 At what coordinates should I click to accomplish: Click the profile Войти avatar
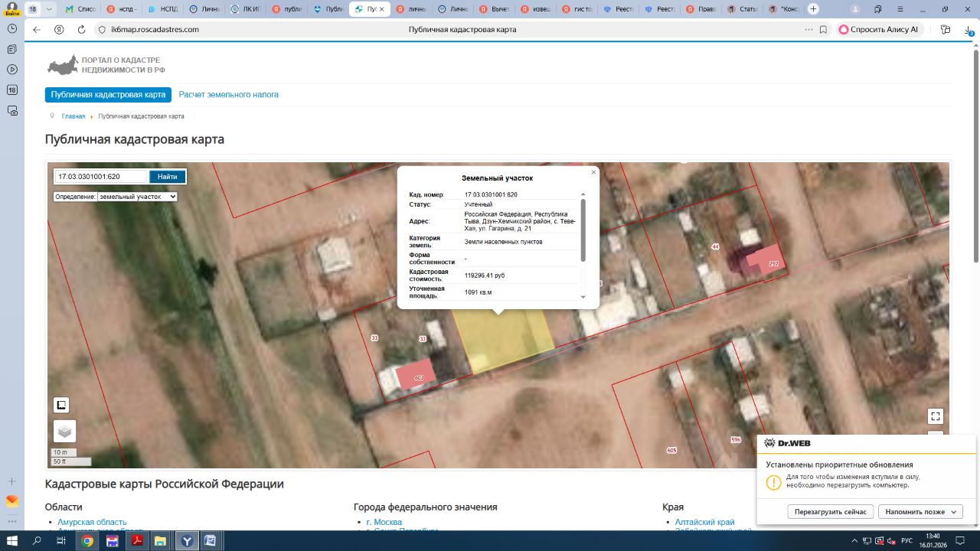(x=12, y=9)
